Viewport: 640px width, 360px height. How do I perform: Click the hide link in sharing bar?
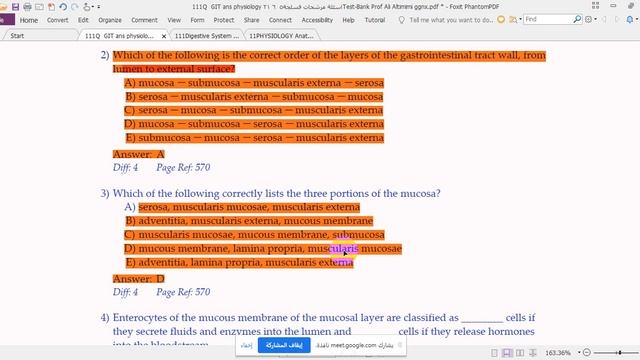(247, 345)
